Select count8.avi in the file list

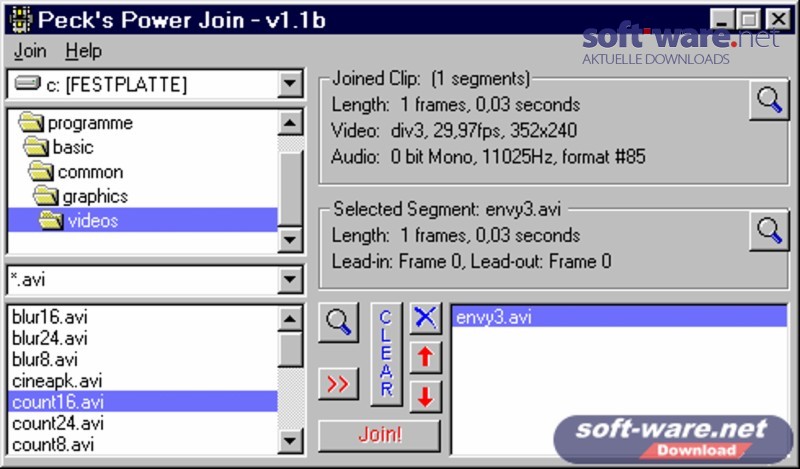click(143, 445)
